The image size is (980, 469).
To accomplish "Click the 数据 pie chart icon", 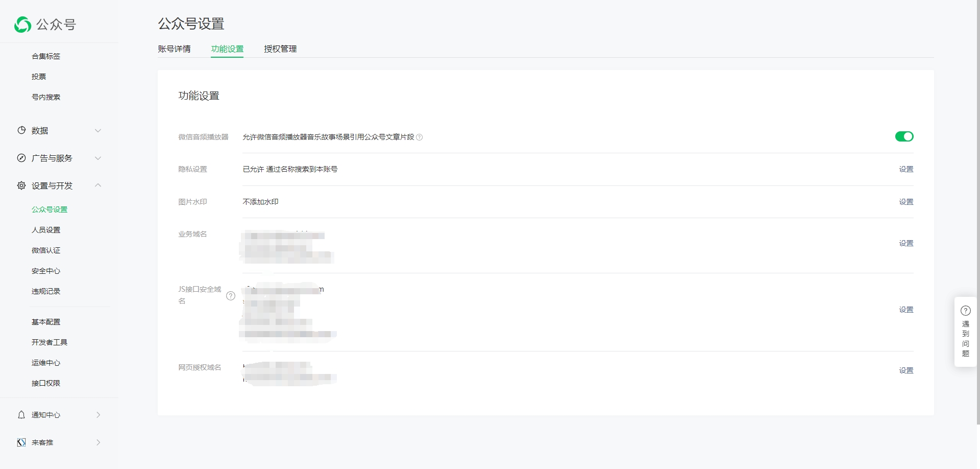I will coord(21,130).
